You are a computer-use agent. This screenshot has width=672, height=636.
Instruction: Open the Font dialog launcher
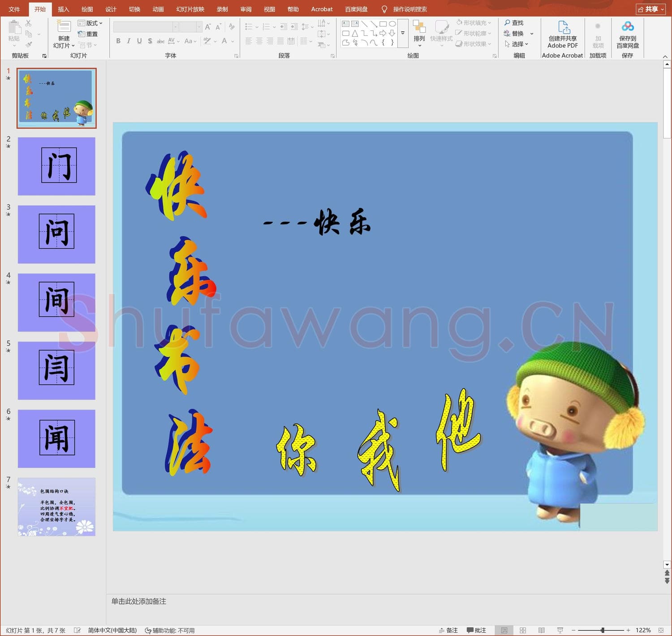pos(236,56)
